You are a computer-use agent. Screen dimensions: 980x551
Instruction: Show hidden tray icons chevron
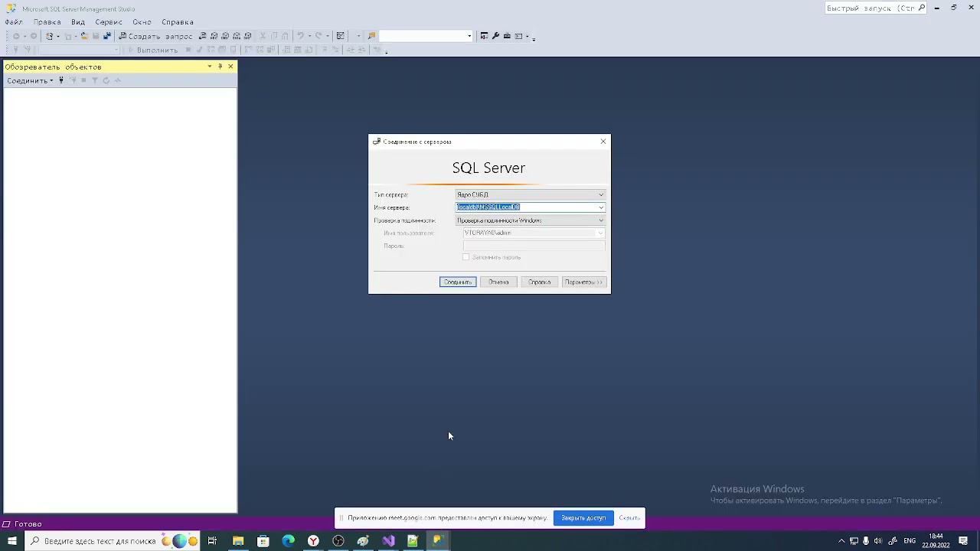click(x=841, y=541)
